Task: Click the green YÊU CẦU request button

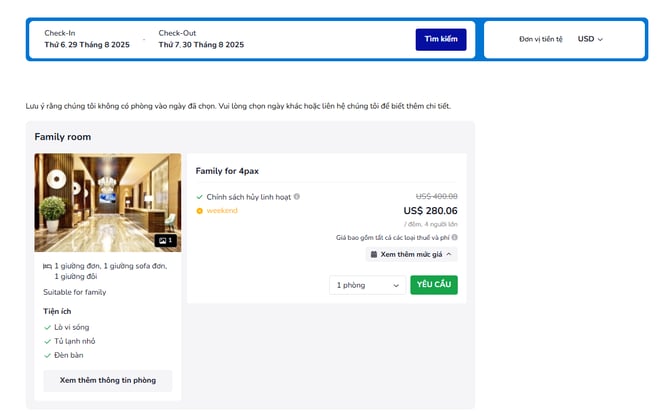Action: 433,285
